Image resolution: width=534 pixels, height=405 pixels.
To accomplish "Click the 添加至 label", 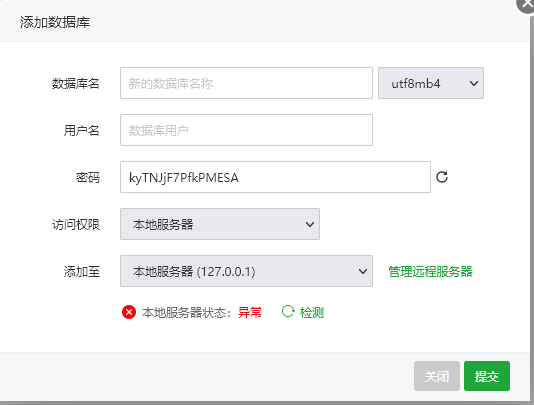I will [82, 271].
